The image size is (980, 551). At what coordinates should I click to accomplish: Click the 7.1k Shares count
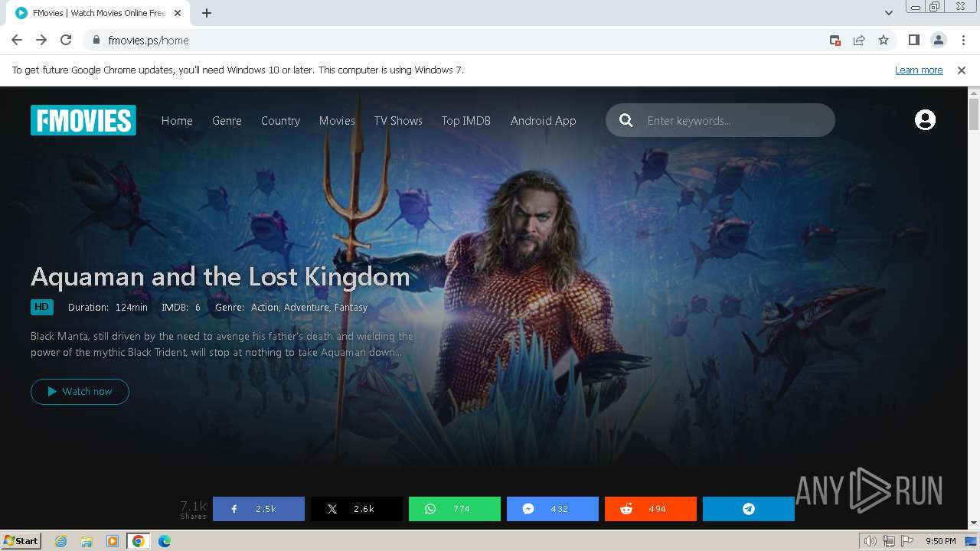click(x=194, y=510)
